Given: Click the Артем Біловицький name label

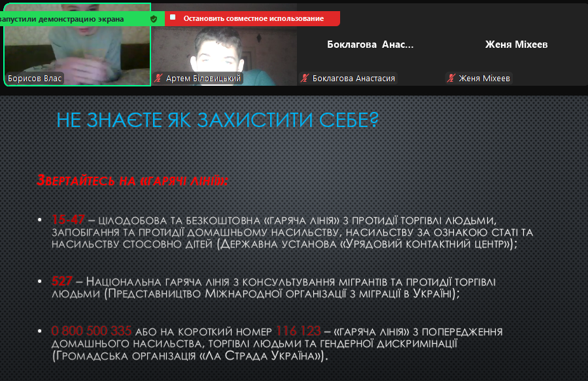Looking at the screenshot, I should (x=203, y=79).
